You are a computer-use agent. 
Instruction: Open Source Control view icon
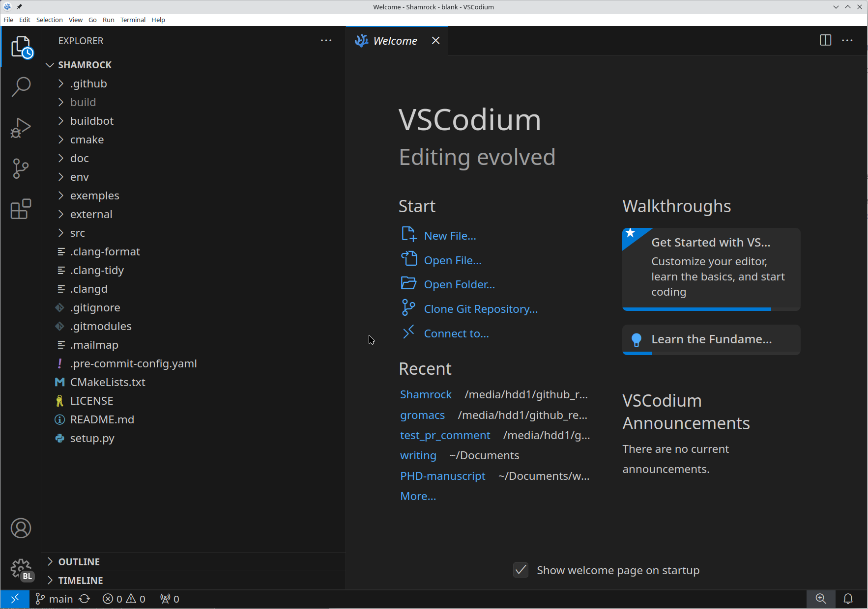tap(21, 168)
